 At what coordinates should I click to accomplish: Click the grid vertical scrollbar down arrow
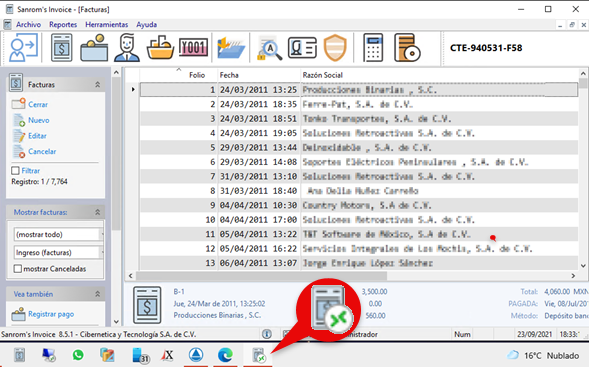583,266
